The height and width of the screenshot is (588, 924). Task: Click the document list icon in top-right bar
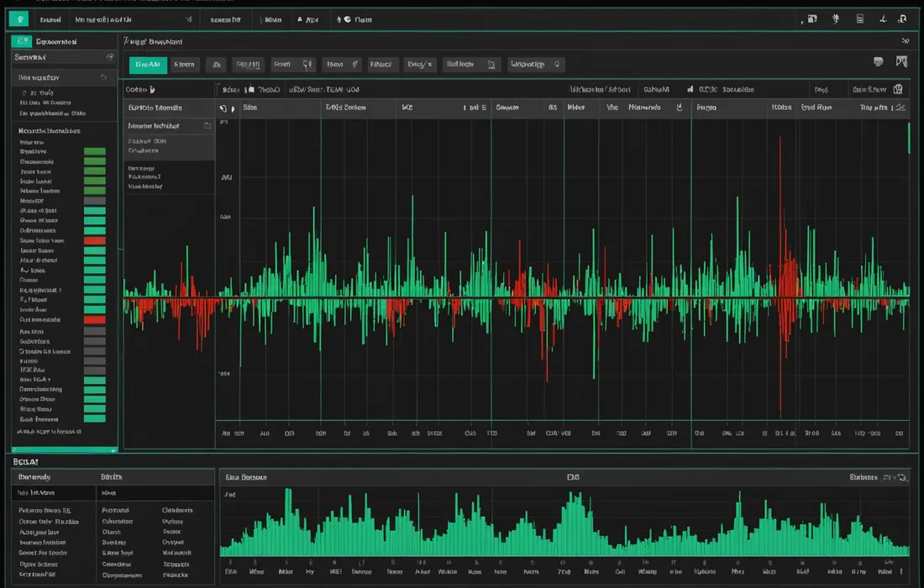click(x=860, y=18)
